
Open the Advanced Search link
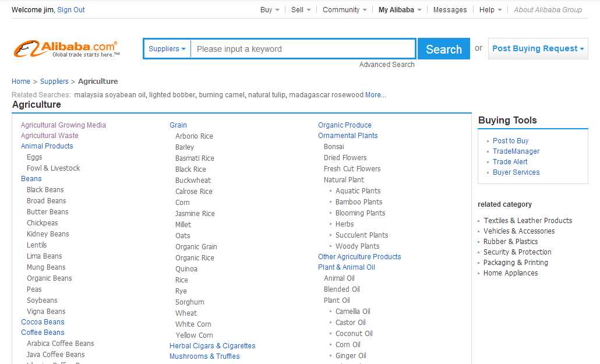coord(386,65)
